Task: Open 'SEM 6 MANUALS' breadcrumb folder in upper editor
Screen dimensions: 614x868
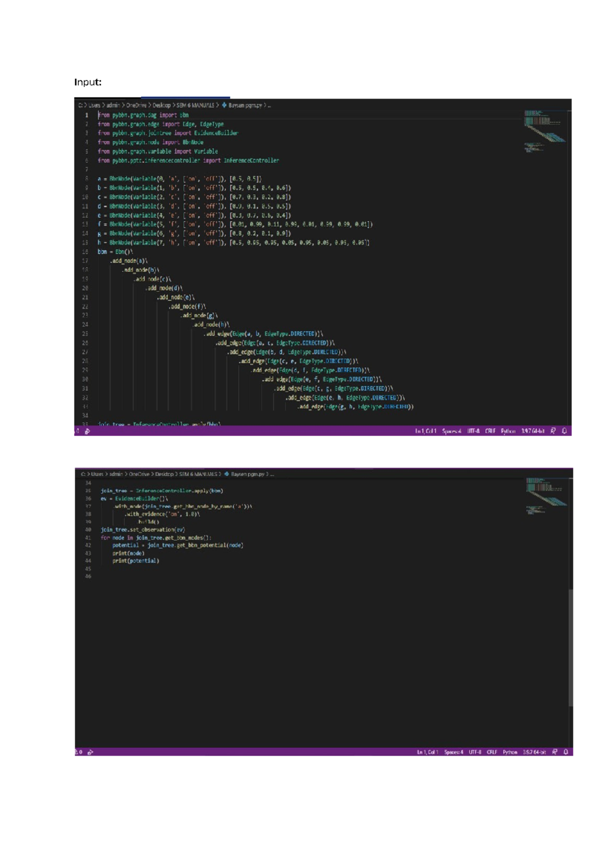Action: pyautogui.click(x=195, y=105)
